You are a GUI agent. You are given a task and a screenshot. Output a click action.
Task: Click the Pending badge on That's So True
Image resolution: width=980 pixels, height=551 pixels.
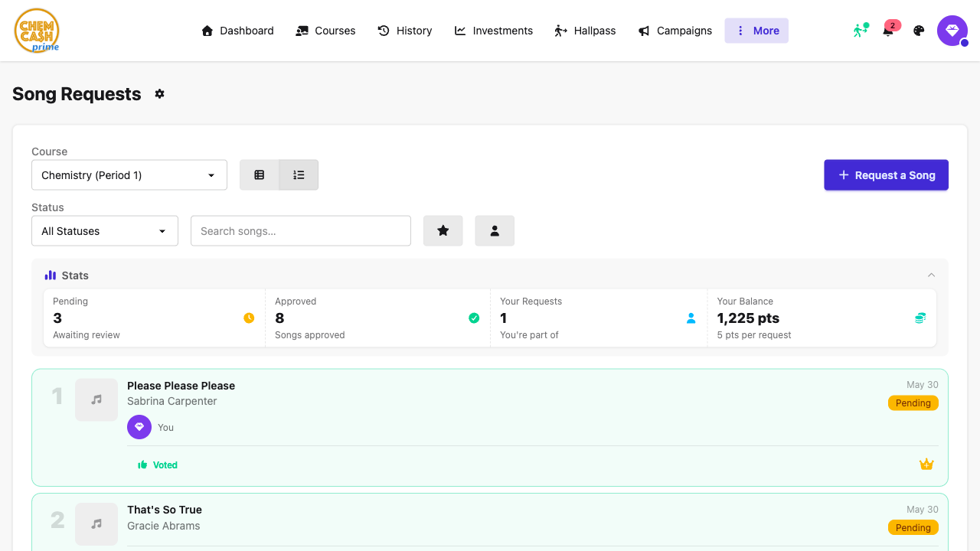coord(913,527)
